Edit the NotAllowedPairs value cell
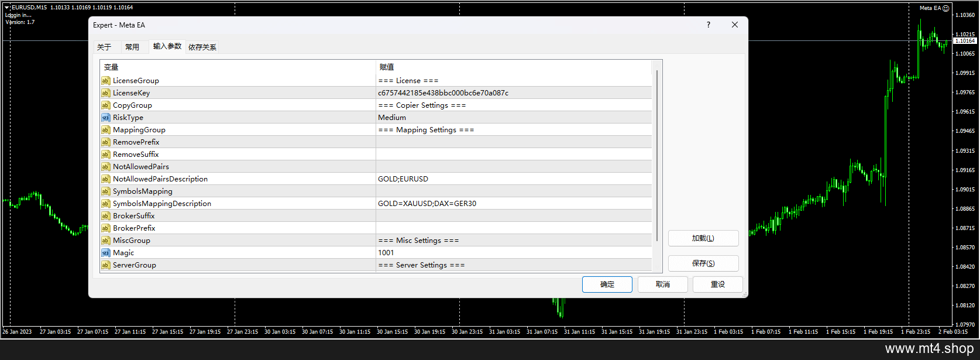Image resolution: width=980 pixels, height=360 pixels. pyautogui.click(x=514, y=167)
